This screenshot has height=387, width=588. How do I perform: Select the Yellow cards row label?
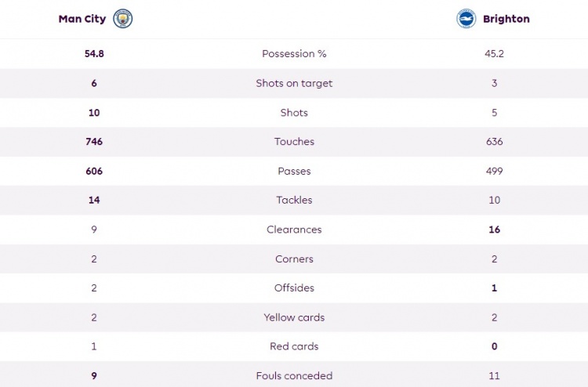294,317
